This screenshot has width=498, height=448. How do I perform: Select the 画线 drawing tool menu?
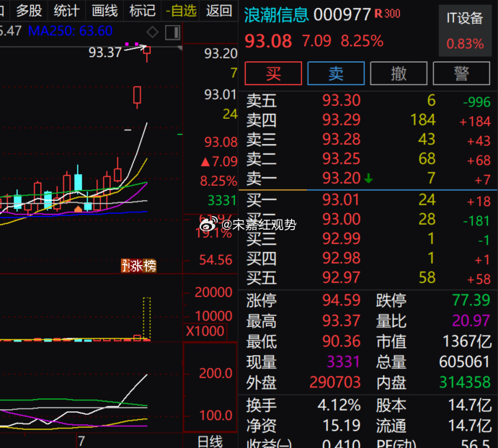tap(105, 11)
